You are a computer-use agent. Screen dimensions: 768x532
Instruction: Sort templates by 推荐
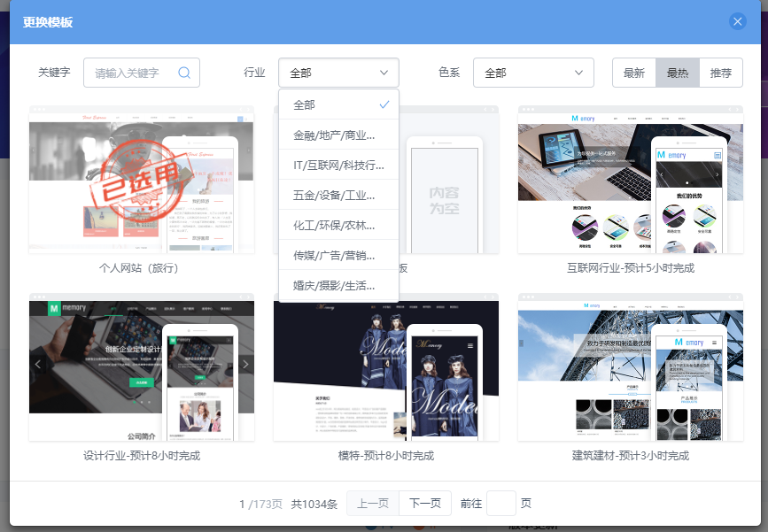[721, 73]
